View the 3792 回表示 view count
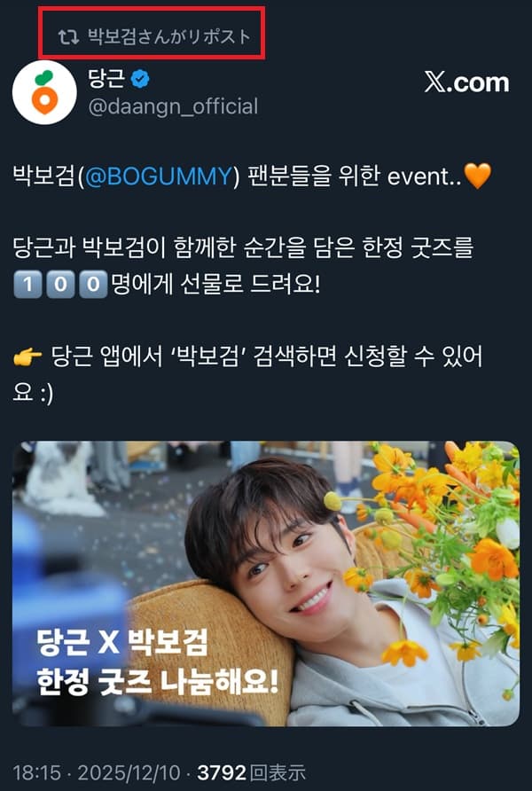 tap(251, 773)
